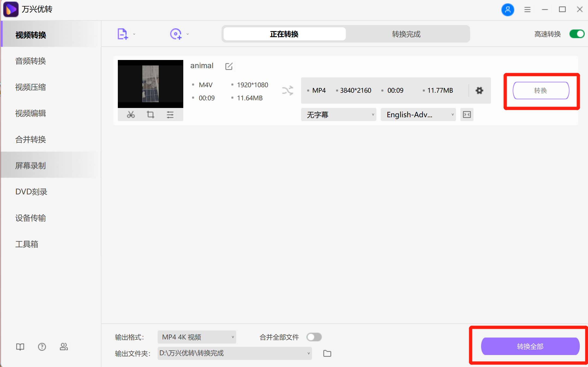The width and height of the screenshot is (588, 367).
Task: Rename the animal file using the edit pencil
Action: (x=229, y=66)
